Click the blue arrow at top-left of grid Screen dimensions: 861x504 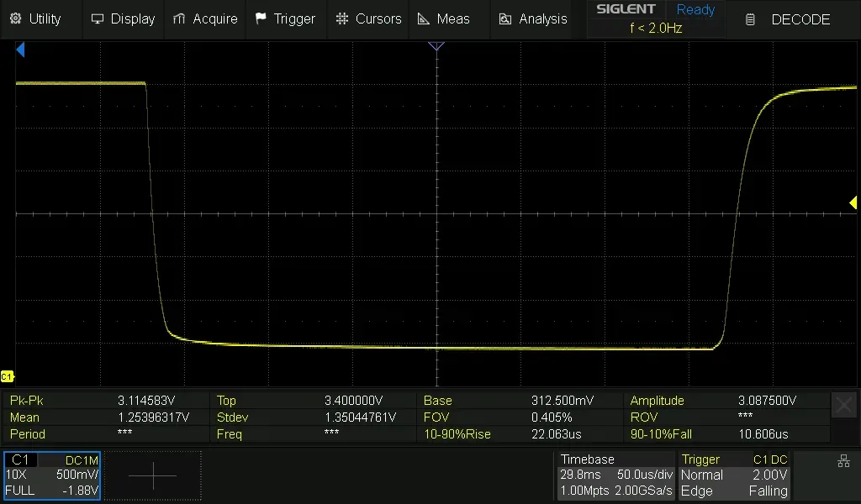(20, 50)
